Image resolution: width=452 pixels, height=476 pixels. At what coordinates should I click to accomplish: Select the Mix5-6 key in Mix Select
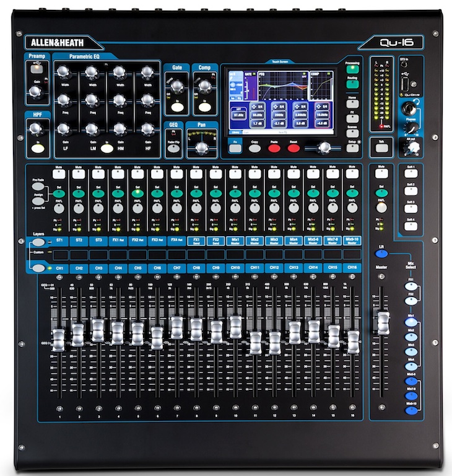pos(411,382)
